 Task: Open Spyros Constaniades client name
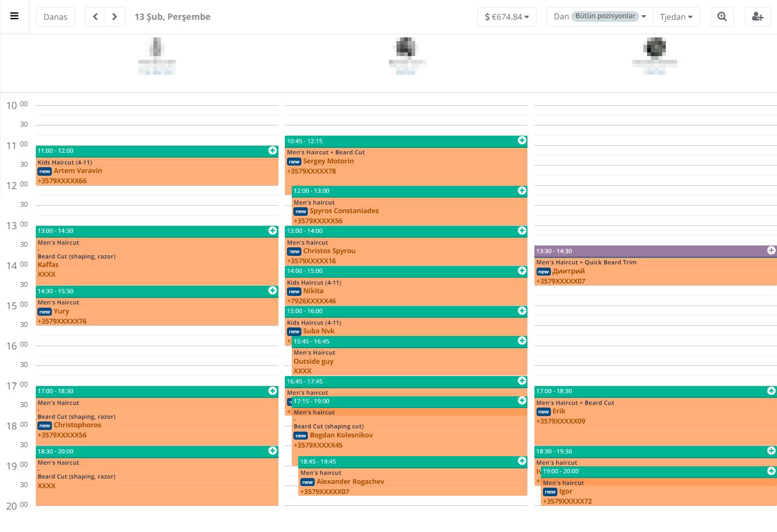pyautogui.click(x=344, y=211)
